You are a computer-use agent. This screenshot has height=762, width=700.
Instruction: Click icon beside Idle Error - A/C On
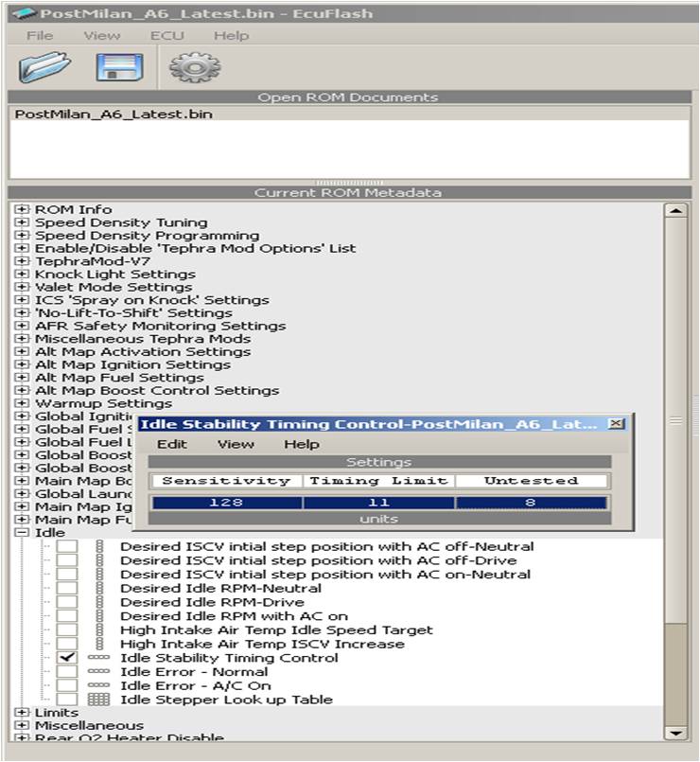(98, 685)
